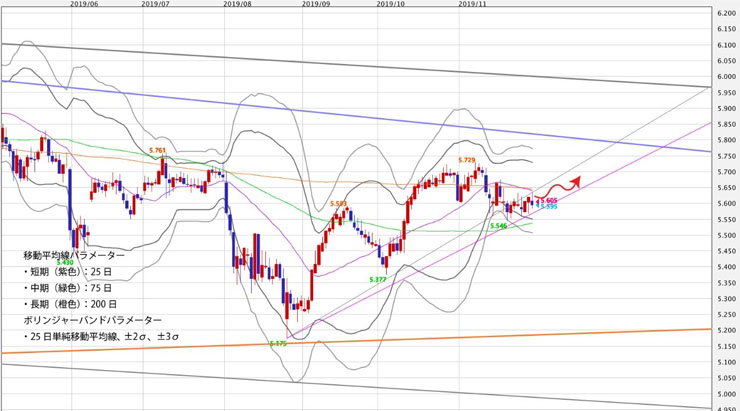Select the 5.750 price axis value
Screen dimensions: 740x411
726,156
